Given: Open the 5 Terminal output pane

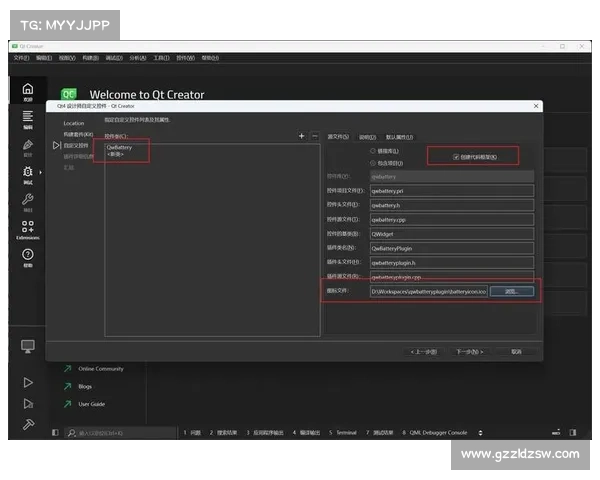Looking at the screenshot, I should pyautogui.click(x=342, y=433).
